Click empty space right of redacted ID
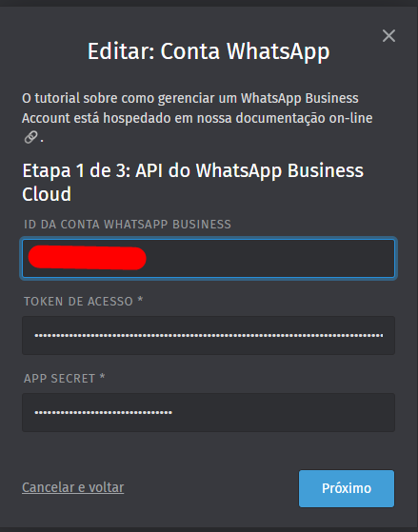 [x=270, y=258]
